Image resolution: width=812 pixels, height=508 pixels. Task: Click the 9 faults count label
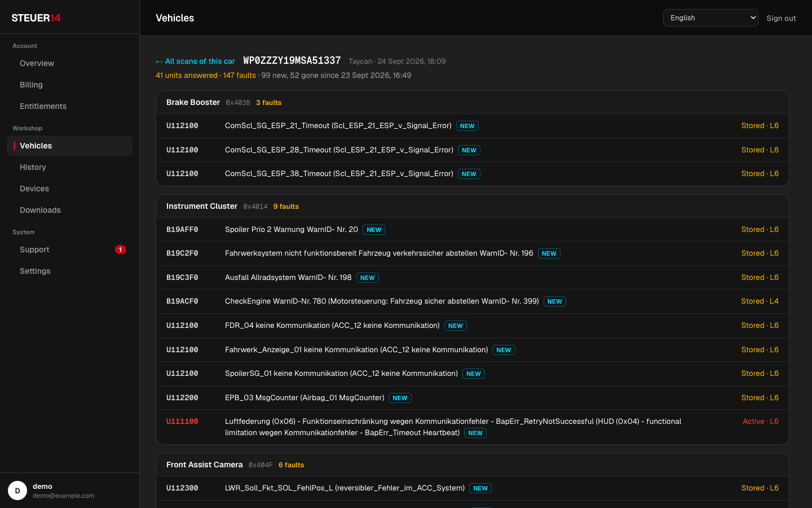pos(286,207)
